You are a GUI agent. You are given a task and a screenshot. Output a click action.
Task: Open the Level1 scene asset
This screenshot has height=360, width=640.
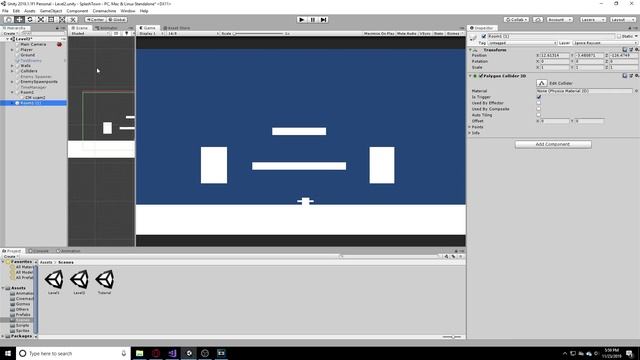tap(54, 282)
